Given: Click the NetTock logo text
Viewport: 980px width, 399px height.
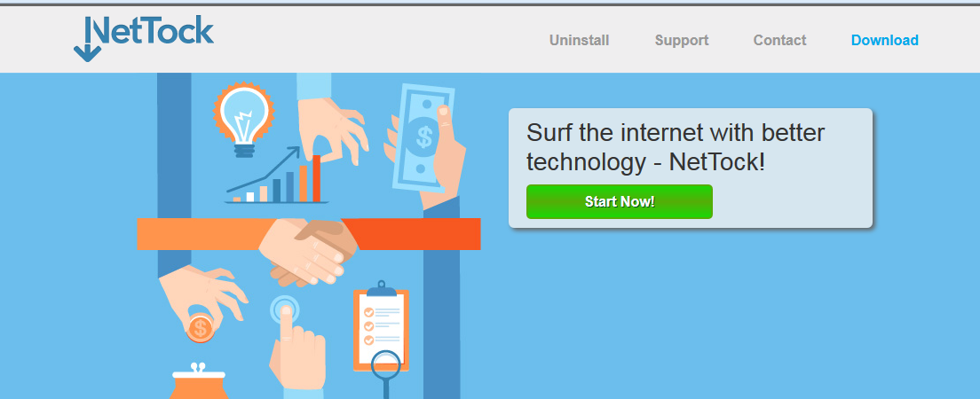Looking at the screenshot, I should click(x=152, y=31).
